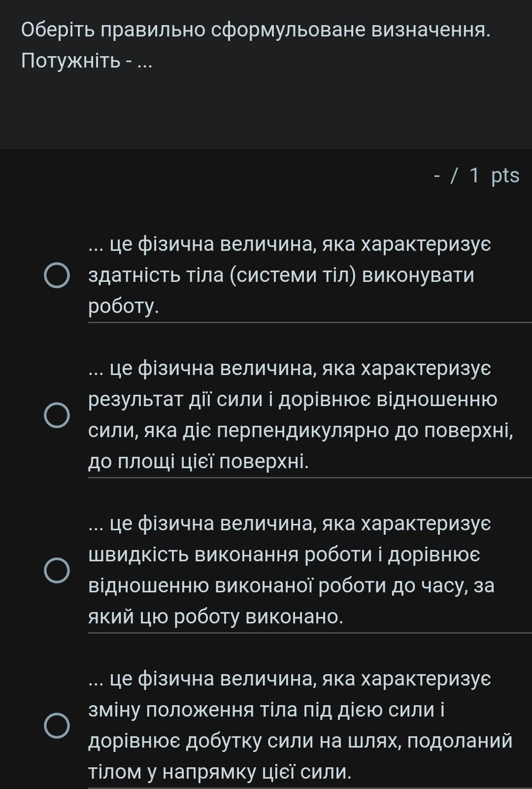Click the empty area of the question header panel
The image size is (532, 789).
(x=266, y=113)
